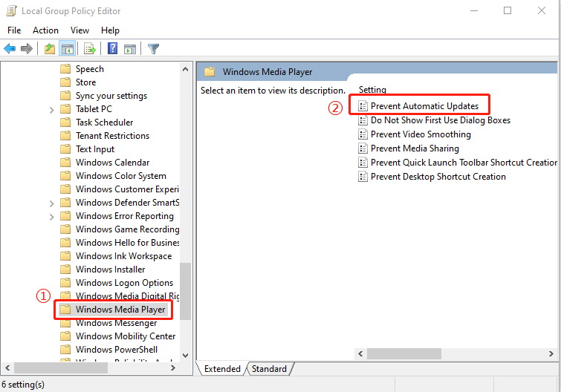Switch to the Extended tab

pyautogui.click(x=222, y=369)
